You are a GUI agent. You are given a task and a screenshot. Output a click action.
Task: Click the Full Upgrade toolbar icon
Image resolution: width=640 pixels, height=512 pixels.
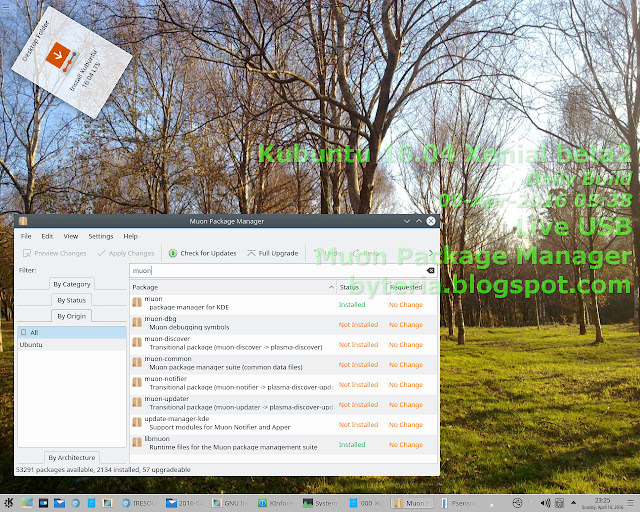pos(251,253)
